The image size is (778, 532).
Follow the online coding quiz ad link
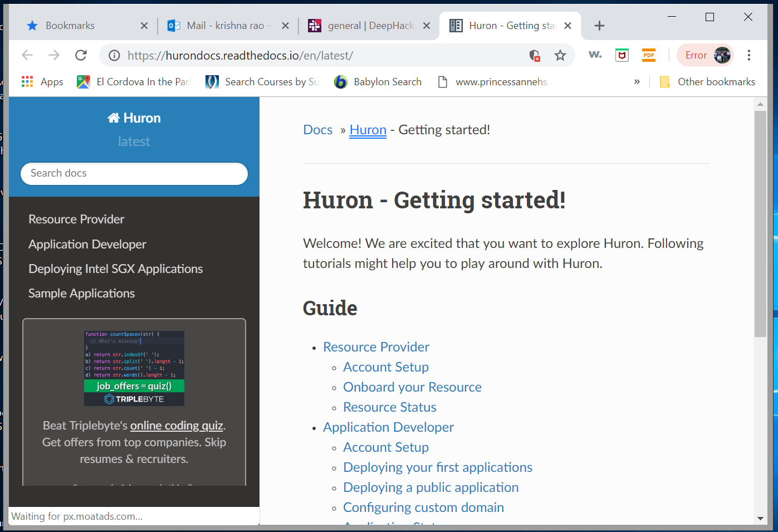click(177, 426)
